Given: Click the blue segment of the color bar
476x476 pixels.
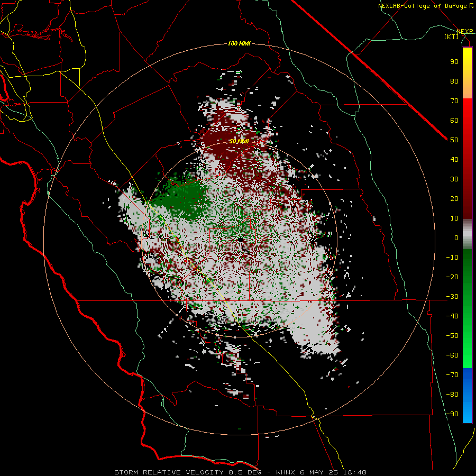Looking at the screenshot, I should point(467,395).
